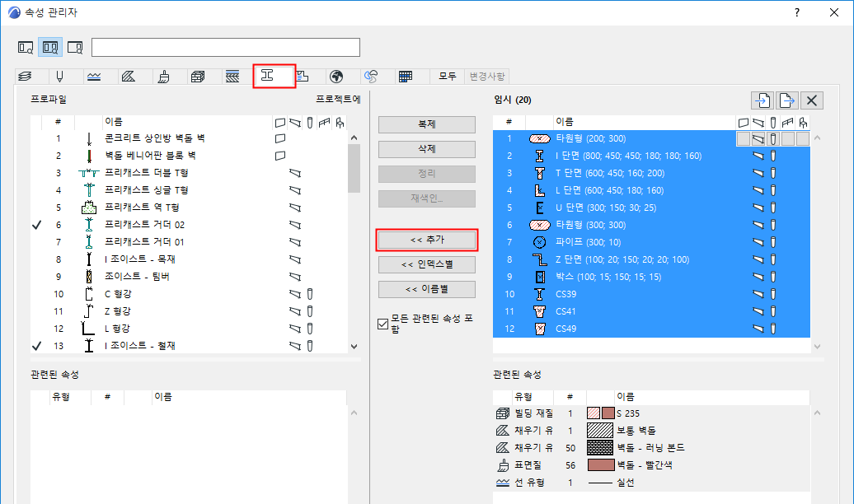Click 보통 벽돌 fill pattern swatch
This screenshot has width=854, height=504.
tap(600, 431)
